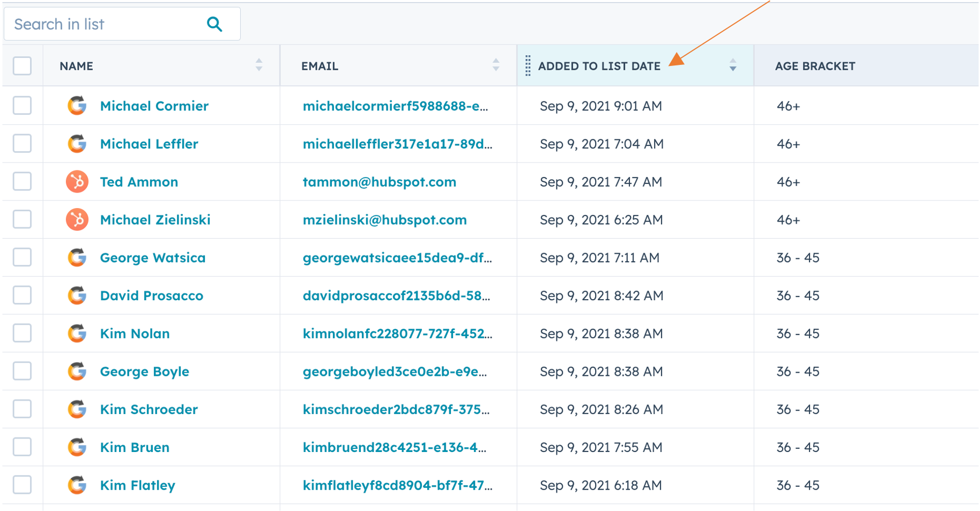Click the Google source icon beside Michael Cormier
The height and width of the screenshot is (511, 980).
pyautogui.click(x=77, y=106)
